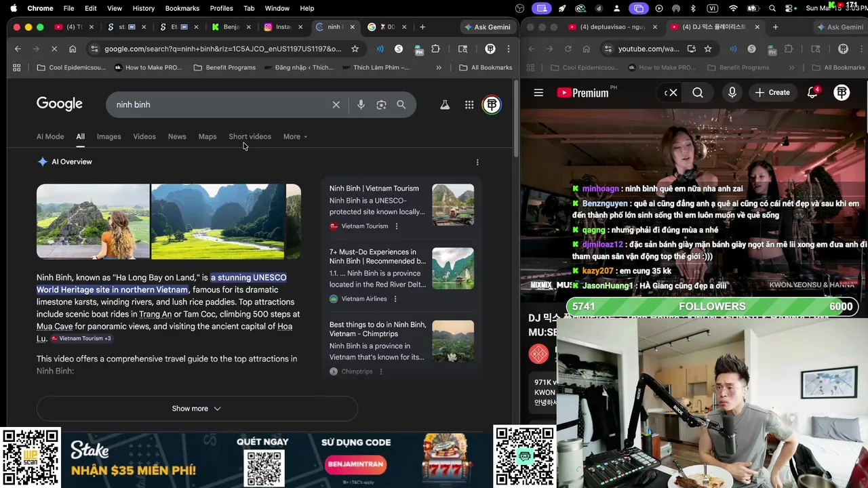Open Google Search Labs flask icon
Image resolution: width=868 pixels, height=488 pixels.
click(445, 104)
